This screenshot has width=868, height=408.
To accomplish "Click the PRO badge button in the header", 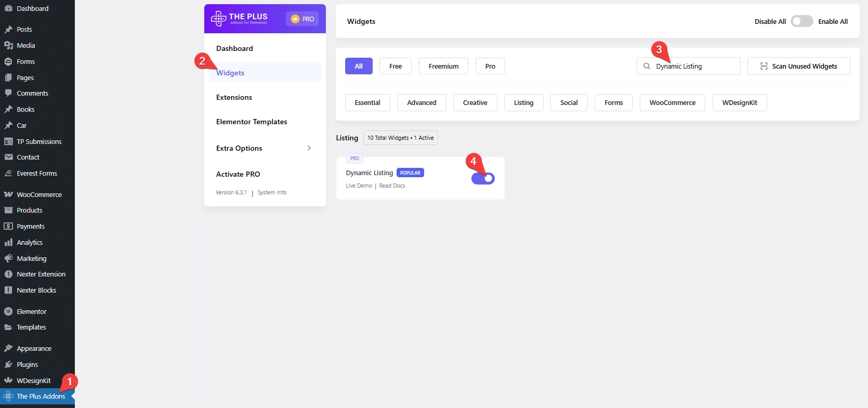I will [x=302, y=19].
